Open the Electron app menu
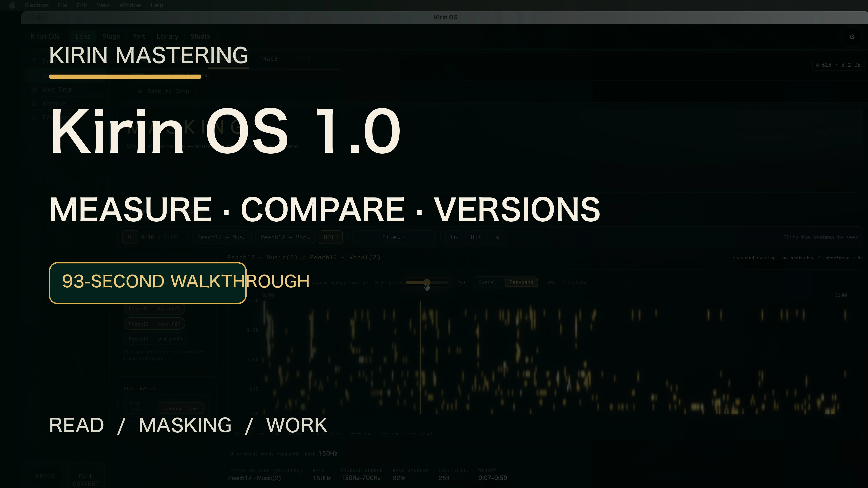The width and height of the screenshot is (868, 488). [x=36, y=5]
